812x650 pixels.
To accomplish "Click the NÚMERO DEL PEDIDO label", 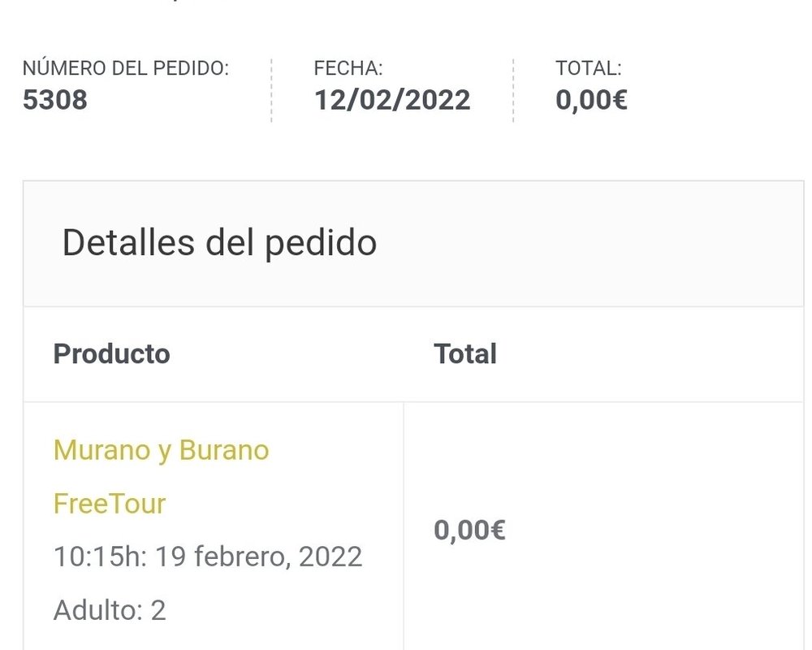I will [126, 68].
